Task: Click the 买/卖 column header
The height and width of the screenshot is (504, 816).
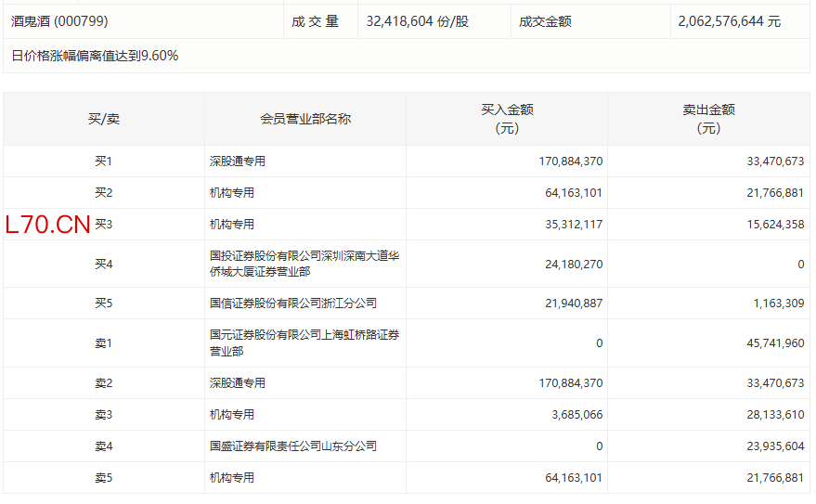Action: [103, 119]
